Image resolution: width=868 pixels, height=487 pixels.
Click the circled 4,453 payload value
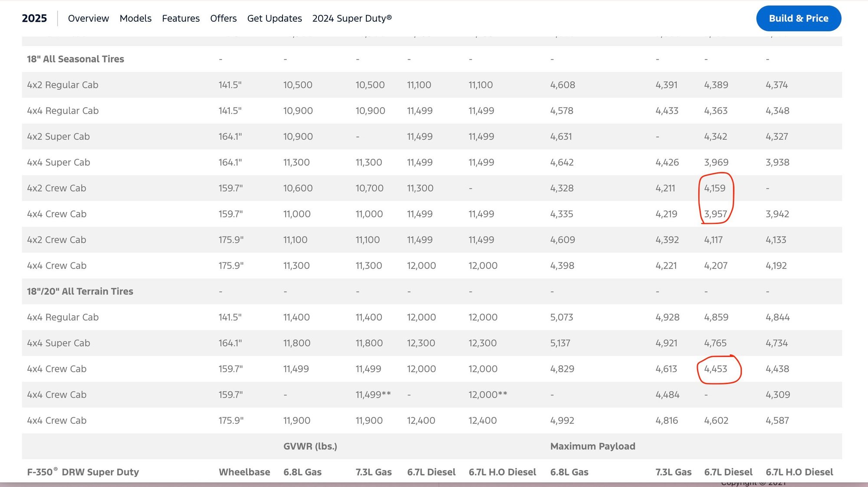[x=715, y=369]
